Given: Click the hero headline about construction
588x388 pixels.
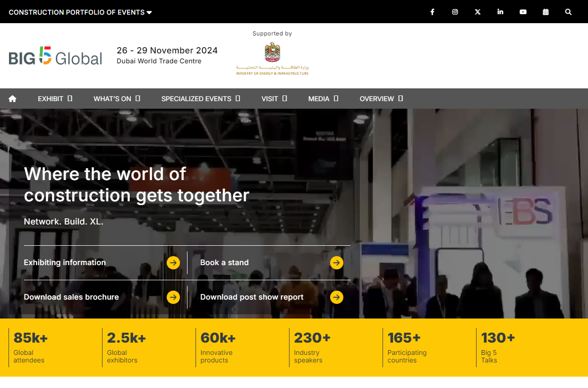Looking at the screenshot, I should pos(136,185).
